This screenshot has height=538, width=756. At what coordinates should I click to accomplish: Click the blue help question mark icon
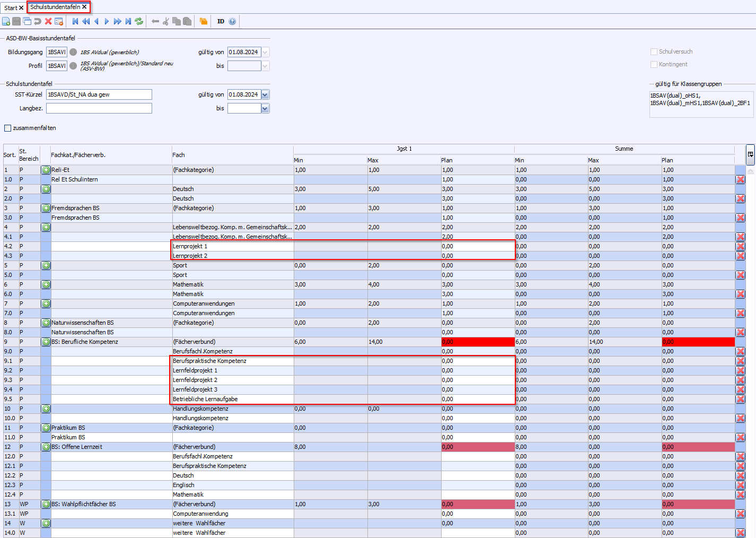pos(232,21)
